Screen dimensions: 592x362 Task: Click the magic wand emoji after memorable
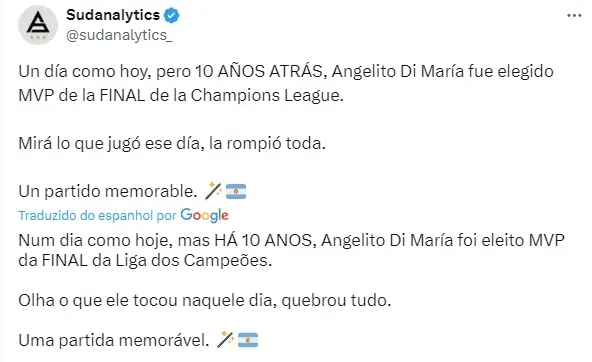point(213,191)
